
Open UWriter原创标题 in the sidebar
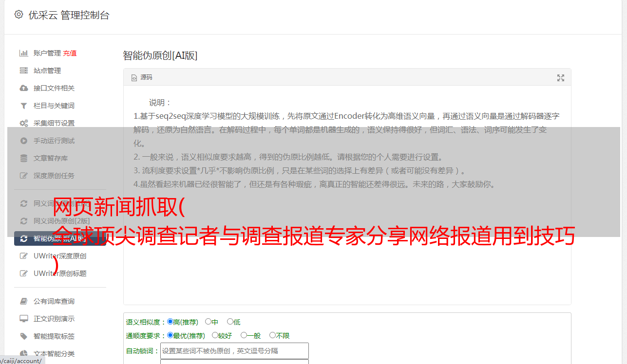pyautogui.click(x=60, y=273)
